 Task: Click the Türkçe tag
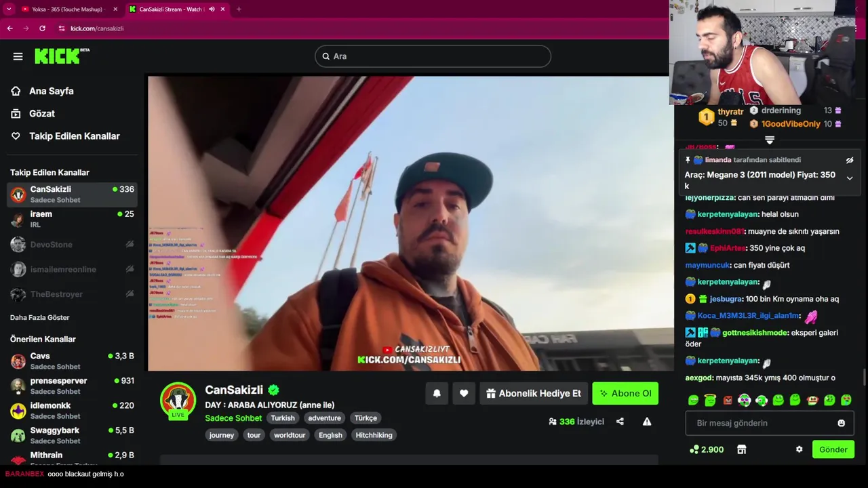pos(366,418)
